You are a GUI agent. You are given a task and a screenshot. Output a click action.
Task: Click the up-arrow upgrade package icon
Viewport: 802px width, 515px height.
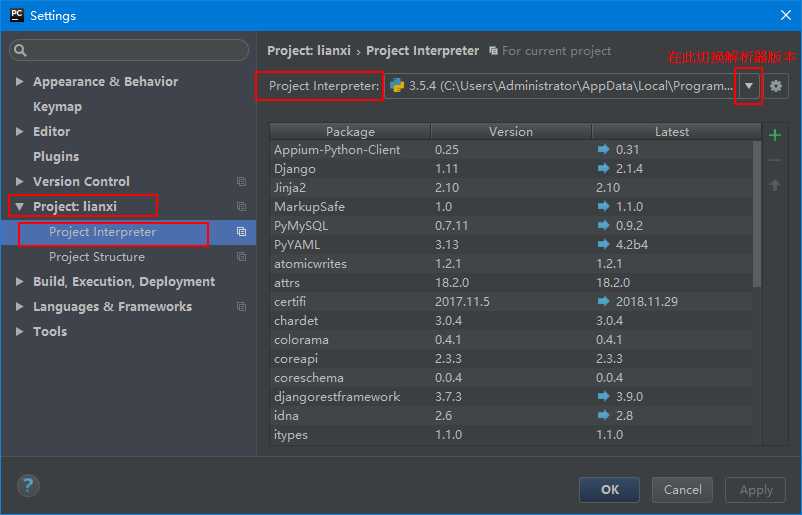pos(775,185)
